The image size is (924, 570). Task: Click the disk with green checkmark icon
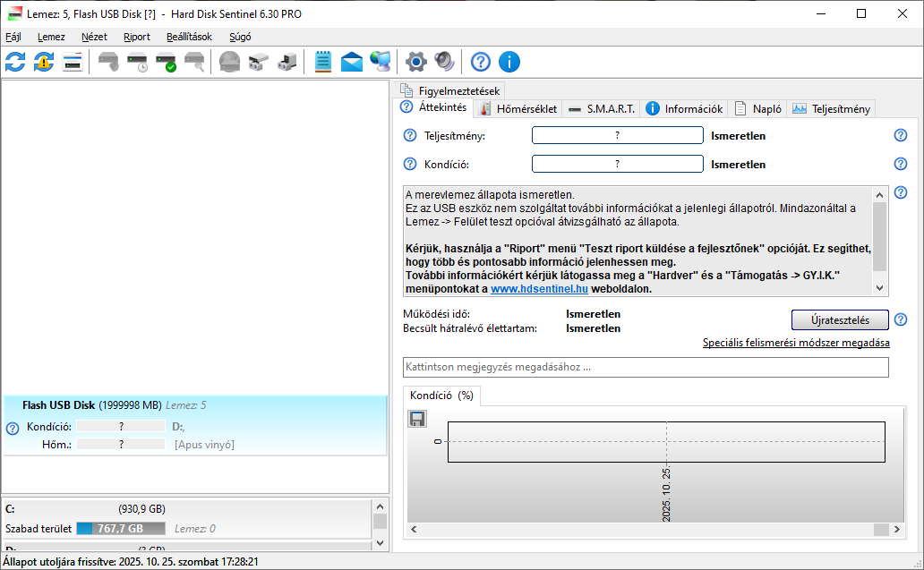[x=167, y=62]
